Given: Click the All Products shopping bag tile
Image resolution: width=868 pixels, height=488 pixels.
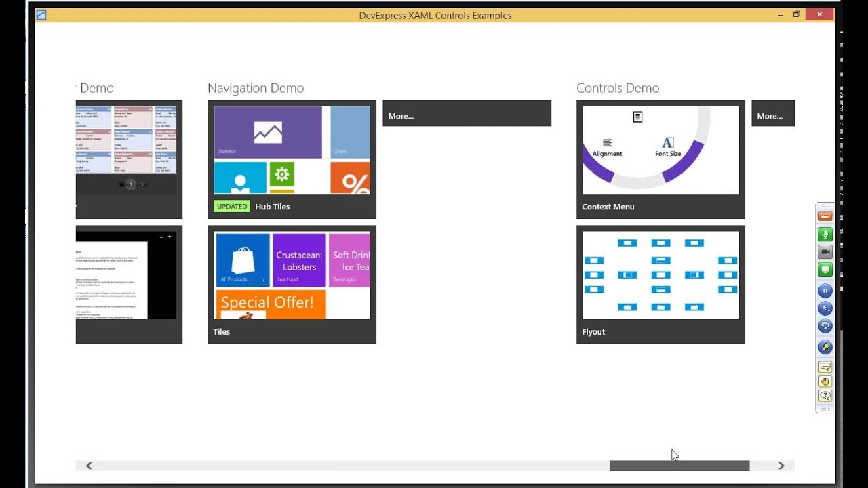Looking at the screenshot, I should 243,259.
